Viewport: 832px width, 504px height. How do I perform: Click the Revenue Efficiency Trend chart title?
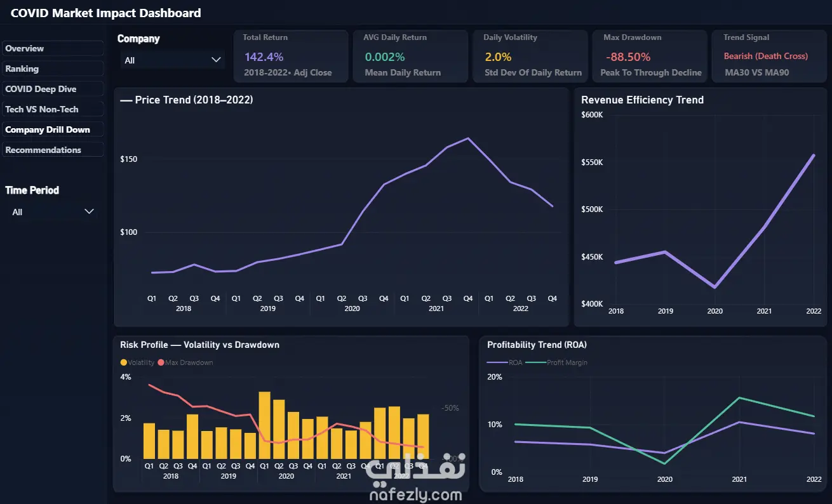point(642,100)
